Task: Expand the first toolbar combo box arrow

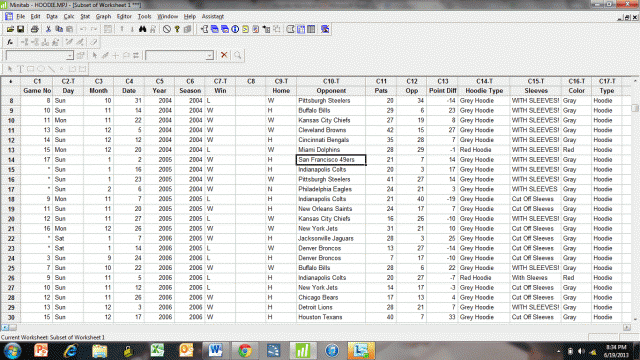Action: 70,56
